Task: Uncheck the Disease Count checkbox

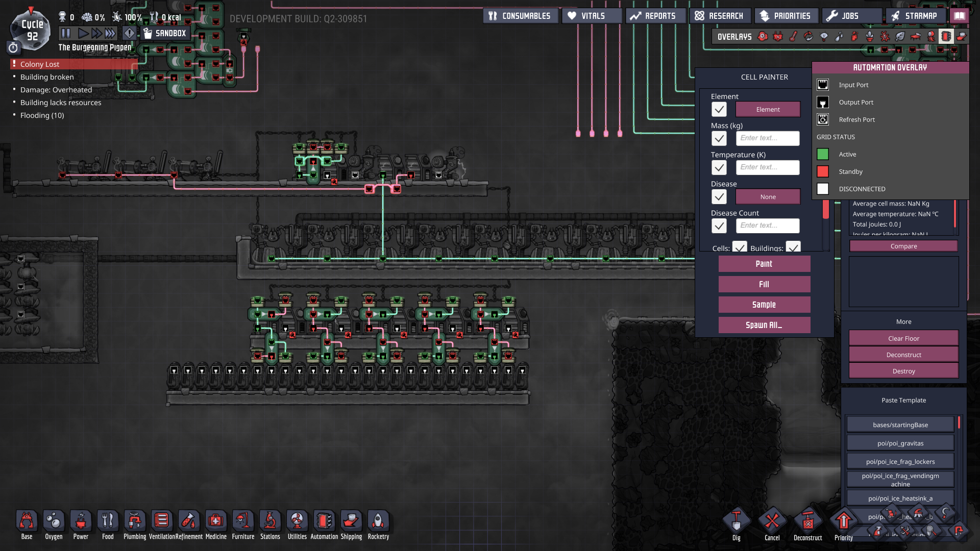Action: tap(719, 226)
